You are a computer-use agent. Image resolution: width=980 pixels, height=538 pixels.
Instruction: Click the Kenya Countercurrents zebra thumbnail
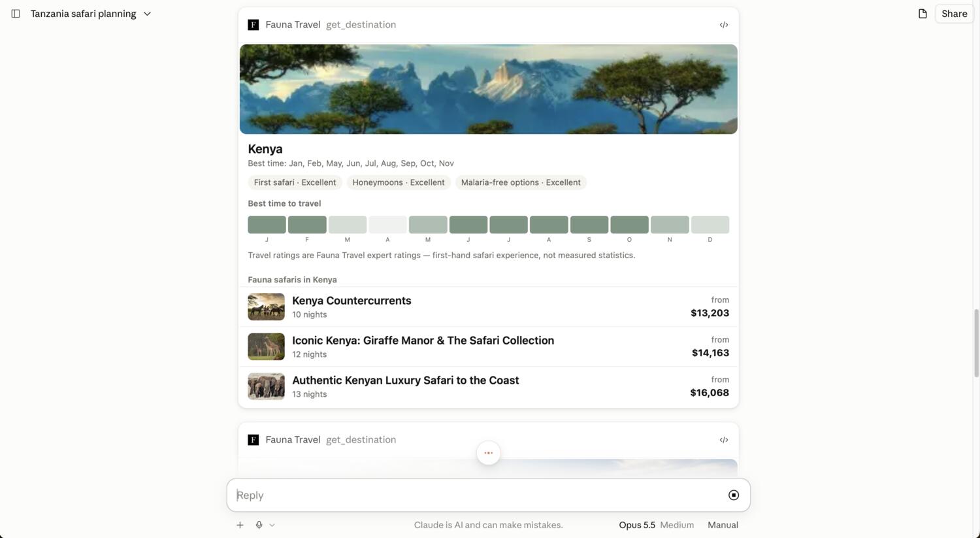point(266,307)
